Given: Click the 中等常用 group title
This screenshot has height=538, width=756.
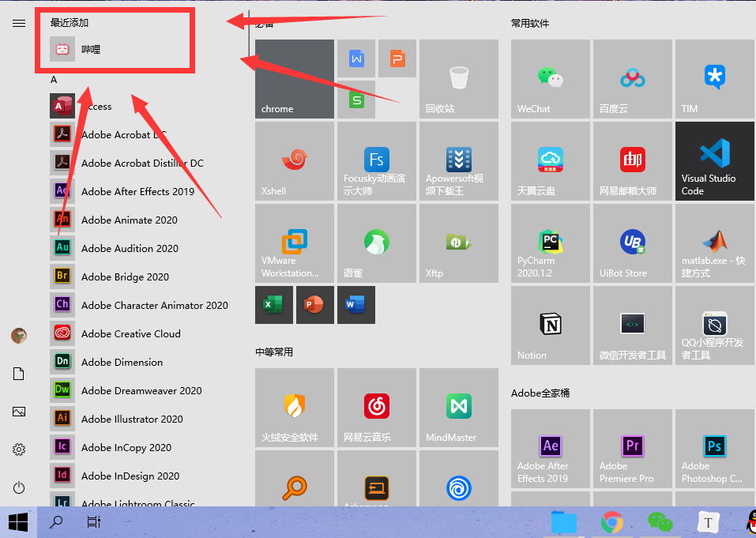Looking at the screenshot, I should (274, 352).
